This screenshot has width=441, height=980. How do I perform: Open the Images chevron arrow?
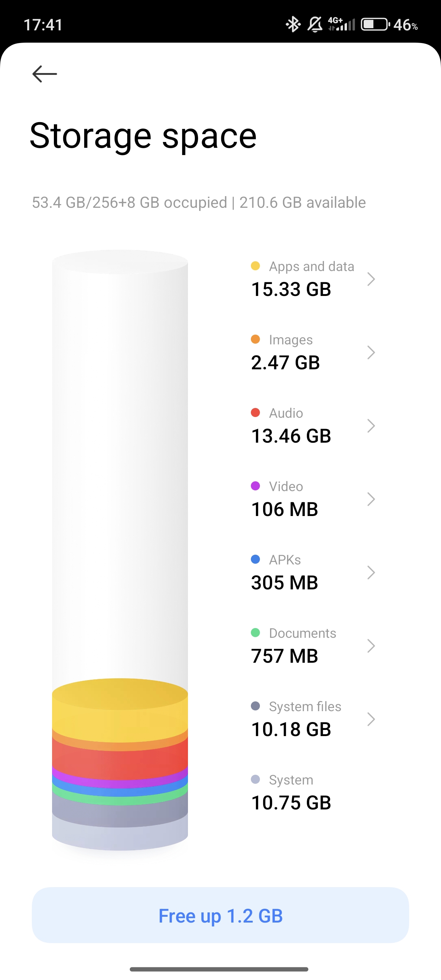(x=371, y=353)
